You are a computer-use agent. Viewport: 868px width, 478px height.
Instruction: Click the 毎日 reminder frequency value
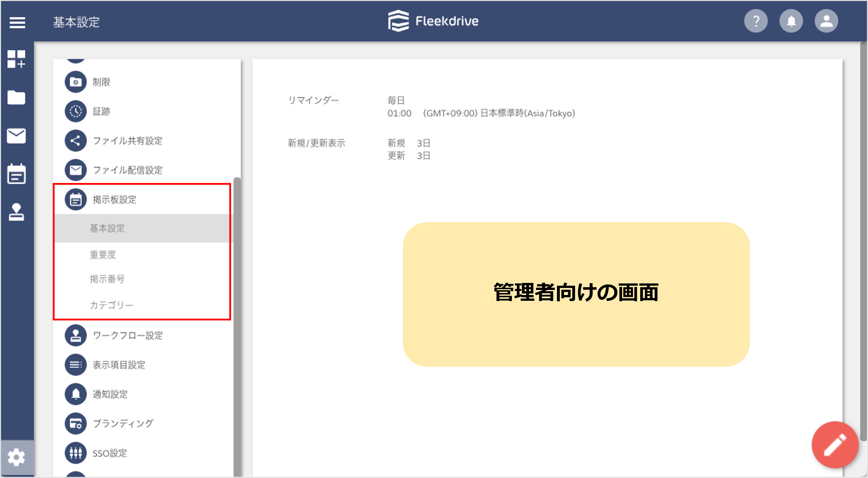396,100
